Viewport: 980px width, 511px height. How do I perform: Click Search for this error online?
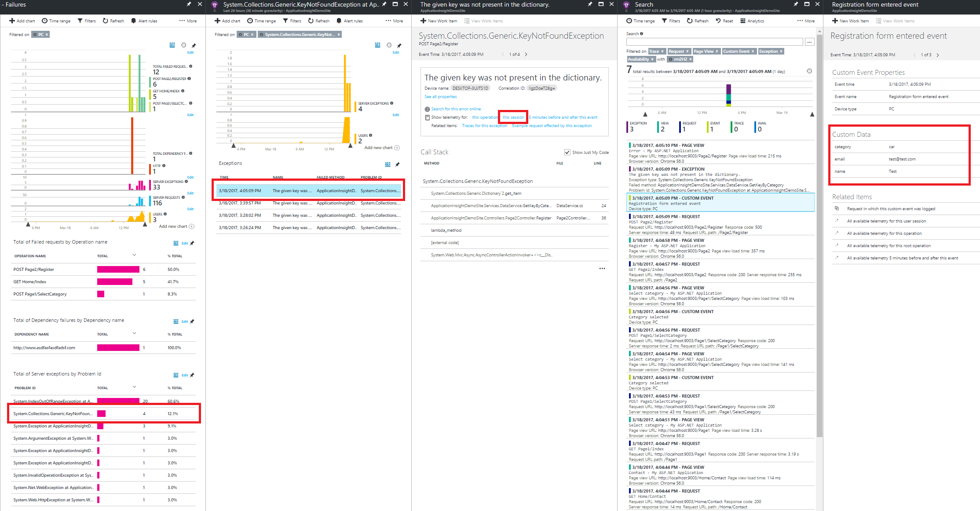[x=456, y=109]
